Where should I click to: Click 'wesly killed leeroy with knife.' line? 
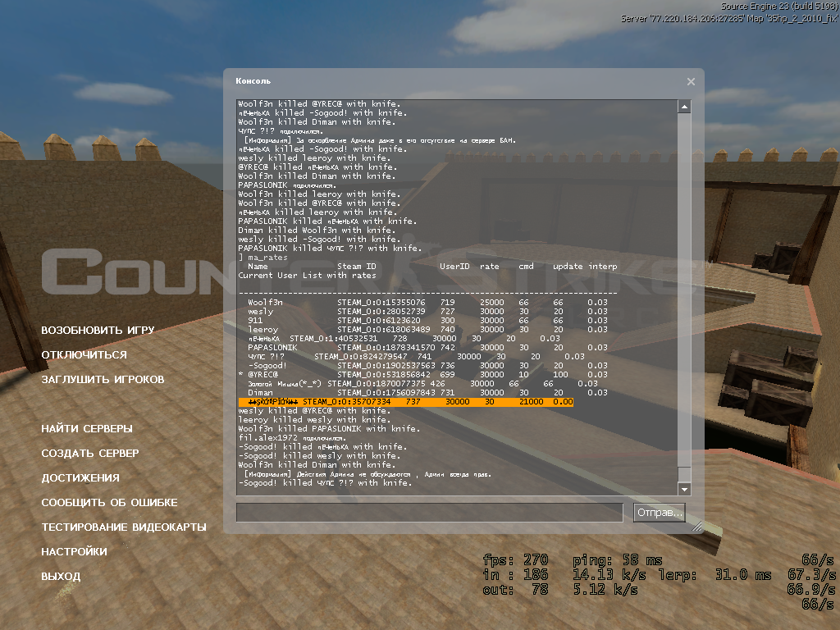(314, 158)
